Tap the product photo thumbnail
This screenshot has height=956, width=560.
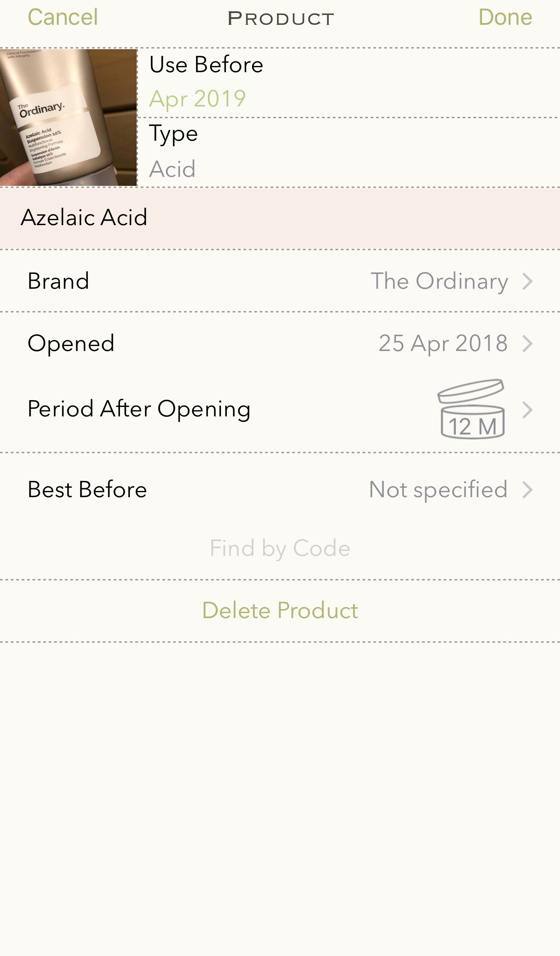(69, 117)
